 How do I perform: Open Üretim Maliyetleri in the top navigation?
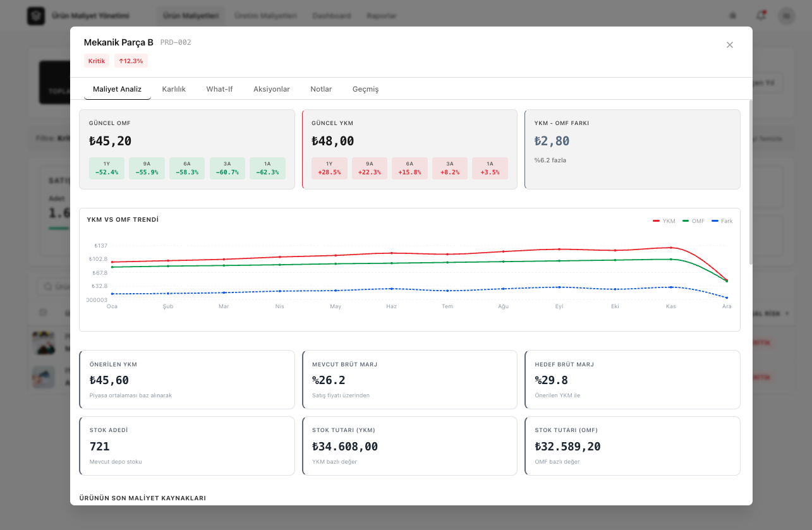tap(265, 16)
